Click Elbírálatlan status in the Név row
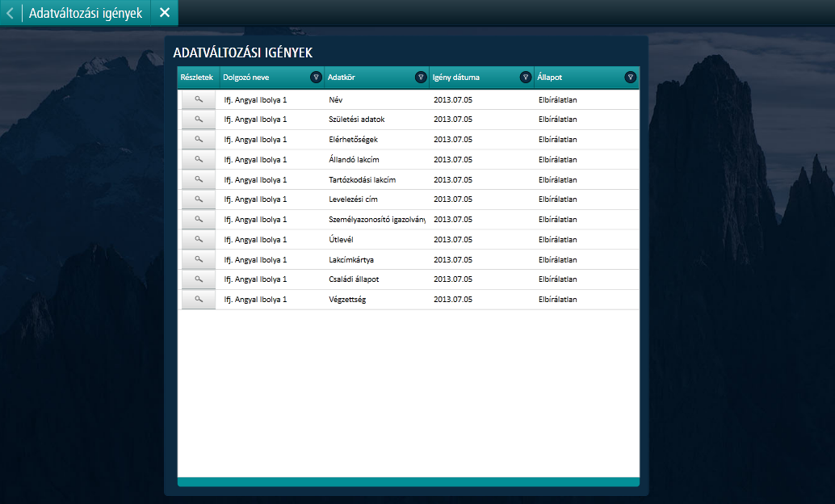Viewport: 835px width, 504px height. (x=557, y=99)
